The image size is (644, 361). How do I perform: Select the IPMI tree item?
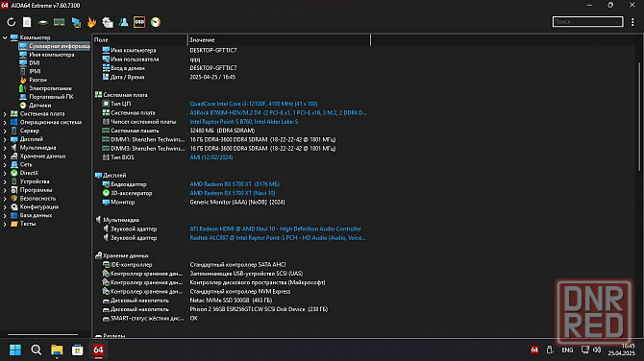[x=35, y=71]
